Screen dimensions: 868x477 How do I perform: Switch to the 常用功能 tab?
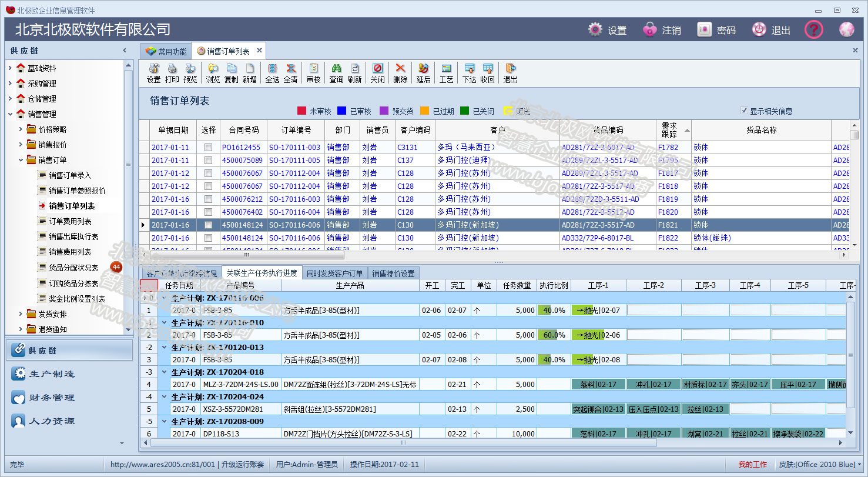166,52
